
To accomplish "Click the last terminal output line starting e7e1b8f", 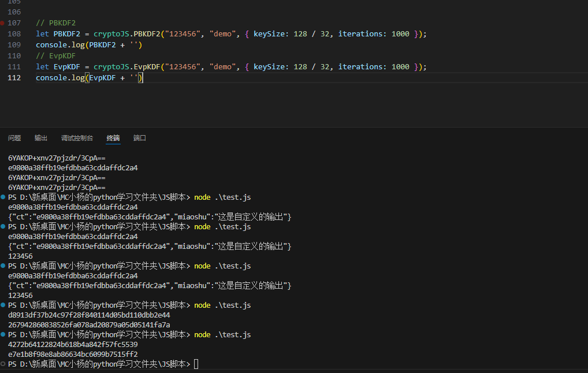I will coord(73,355).
